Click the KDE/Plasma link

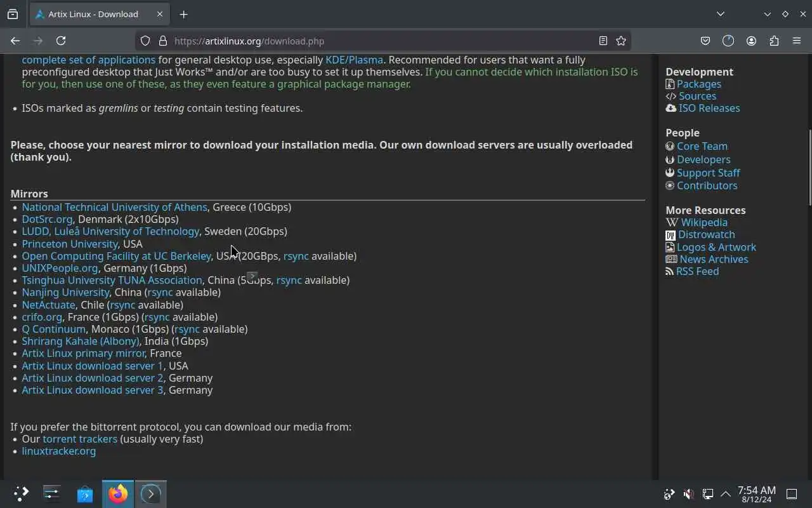354,60
